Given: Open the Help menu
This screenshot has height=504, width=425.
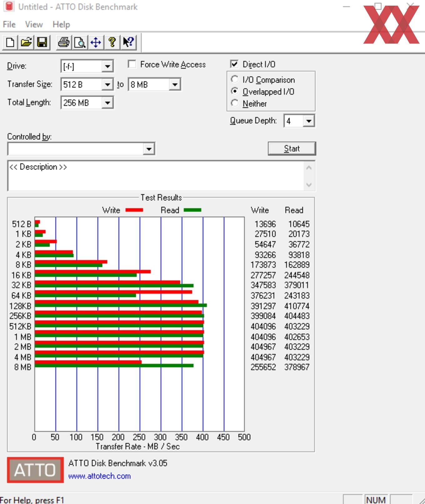Looking at the screenshot, I should 61,24.
